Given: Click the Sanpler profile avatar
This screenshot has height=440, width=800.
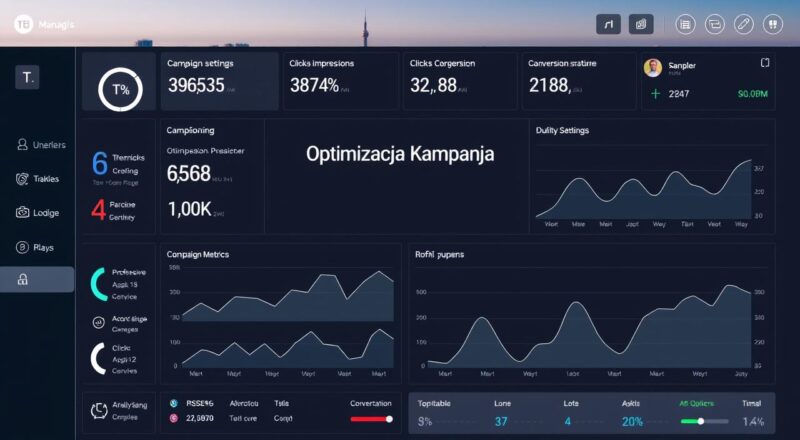Looking at the screenshot, I should point(653,68).
